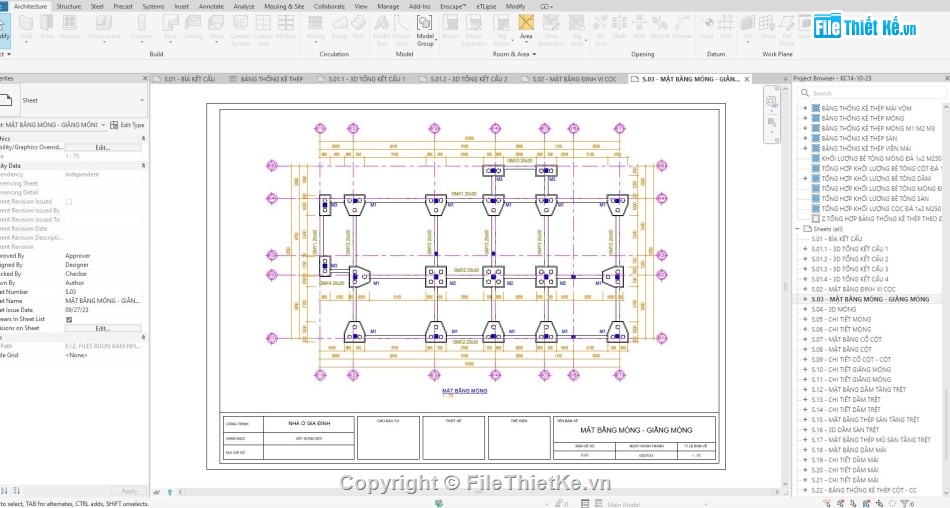Viewport: 950px width, 508px height.
Task: Select the Floor tool
Action: click(x=216, y=27)
